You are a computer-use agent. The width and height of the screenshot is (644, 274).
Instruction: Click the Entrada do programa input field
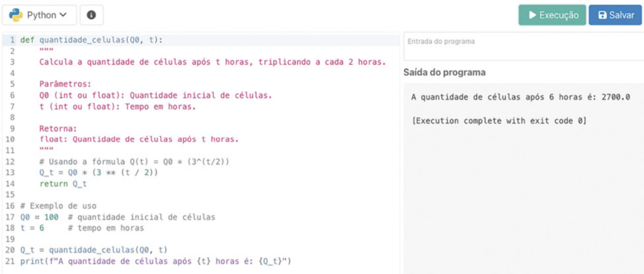click(523, 46)
